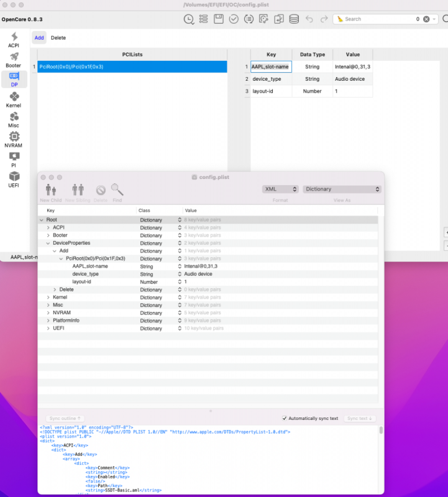
Task: Click the Data Type column header
Action: pyautogui.click(x=313, y=55)
